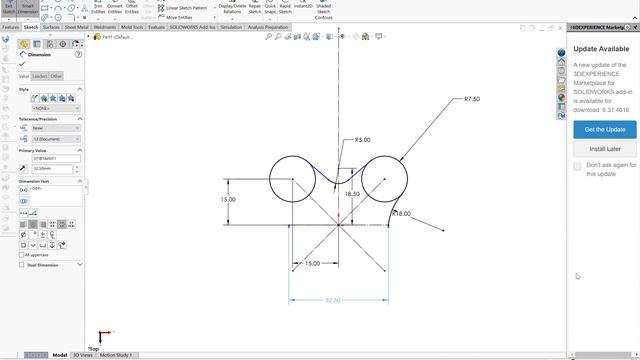The height and width of the screenshot is (360, 640).
Task: Select the R18.00 dimension in sketch
Action: click(x=402, y=213)
